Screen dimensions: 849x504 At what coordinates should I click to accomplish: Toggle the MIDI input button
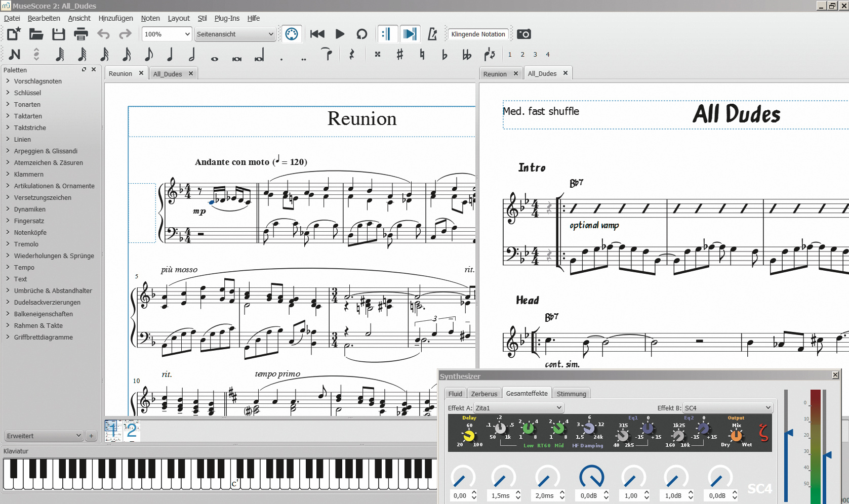click(x=292, y=34)
